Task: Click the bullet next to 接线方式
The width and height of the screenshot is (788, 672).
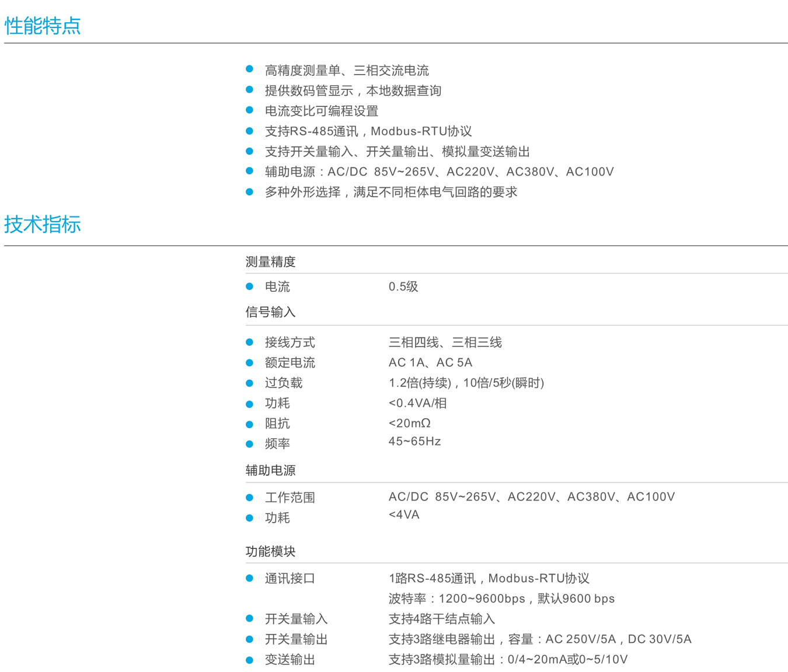Action: (x=250, y=342)
